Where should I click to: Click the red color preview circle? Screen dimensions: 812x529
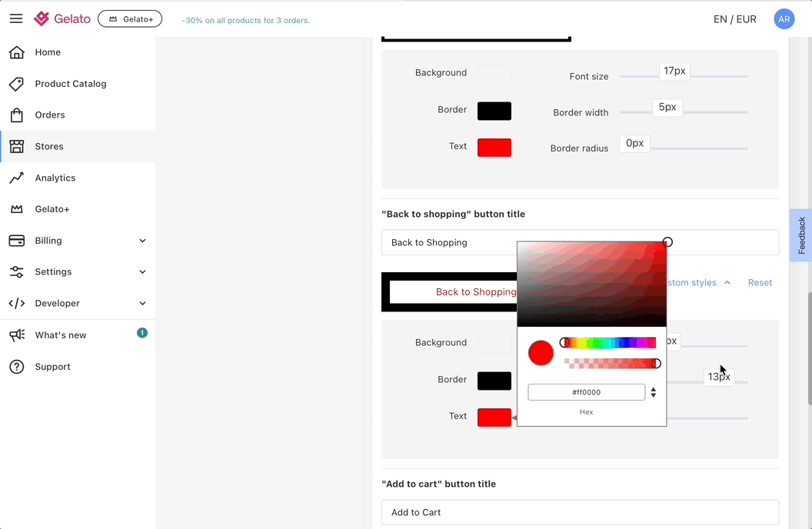(541, 353)
